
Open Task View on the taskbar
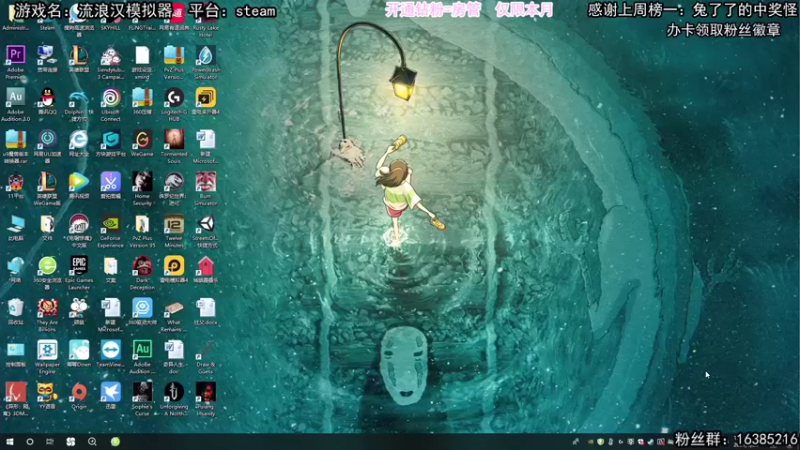point(50,442)
